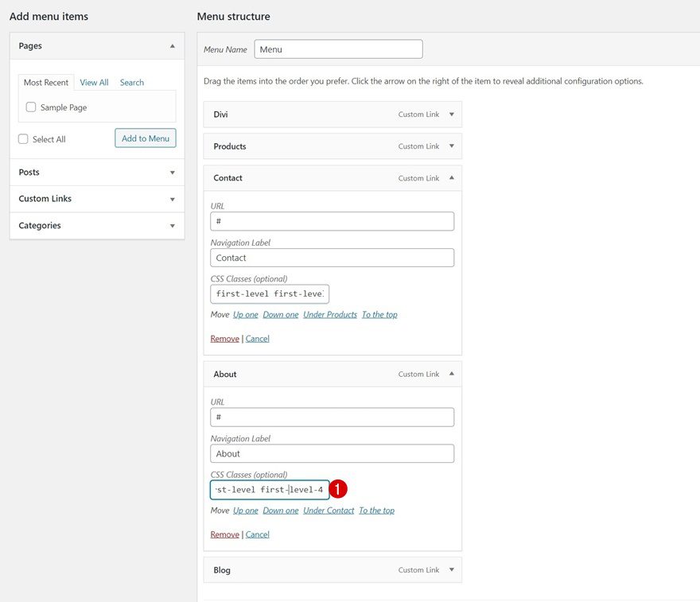Image resolution: width=700 pixels, height=602 pixels.
Task: Switch to the View All tab
Action: click(94, 82)
